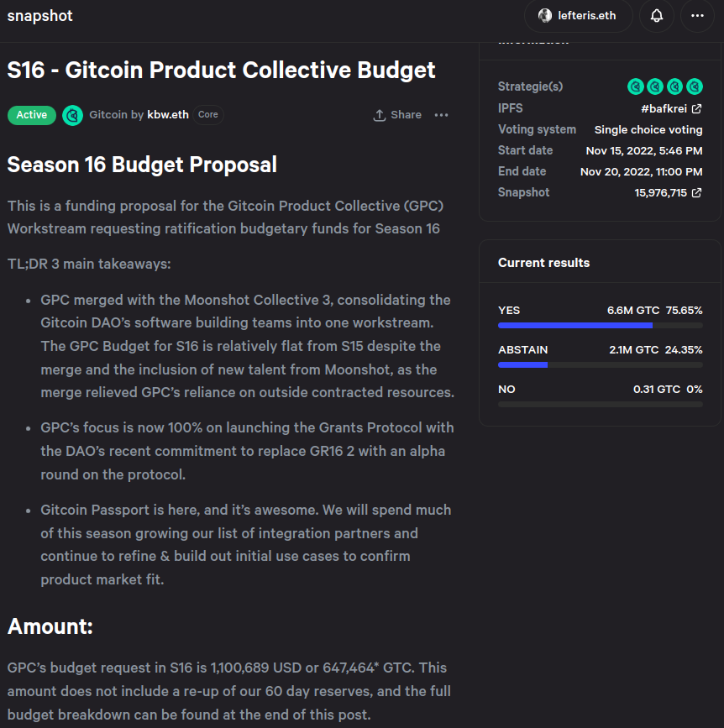The width and height of the screenshot is (724, 728).
Task: Click the '0.31 GTC 0%' NO result
Action: (668, 389)
